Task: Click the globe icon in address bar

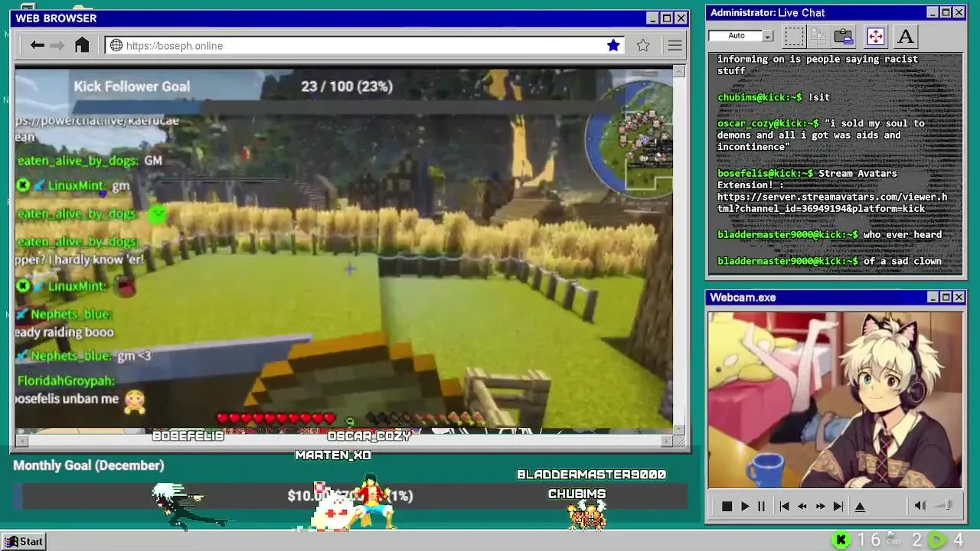Action: click(x=116, y=45)
